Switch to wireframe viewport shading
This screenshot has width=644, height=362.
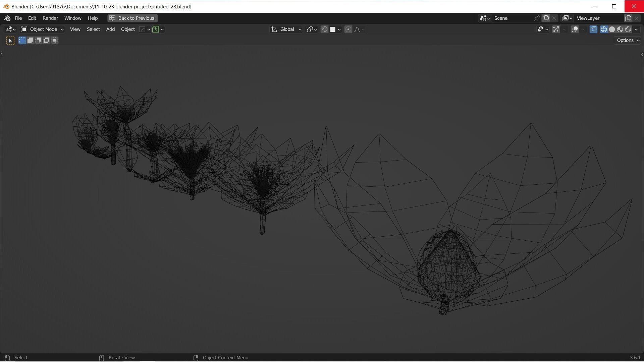click(604, 29)
